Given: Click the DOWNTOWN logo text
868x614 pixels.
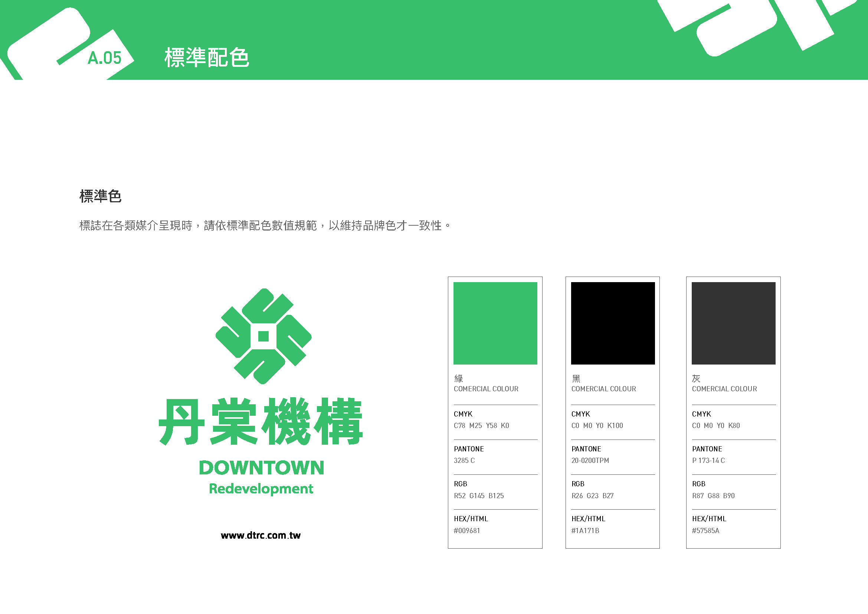Looking at the screenshot, I should click(x=261, y=468).
